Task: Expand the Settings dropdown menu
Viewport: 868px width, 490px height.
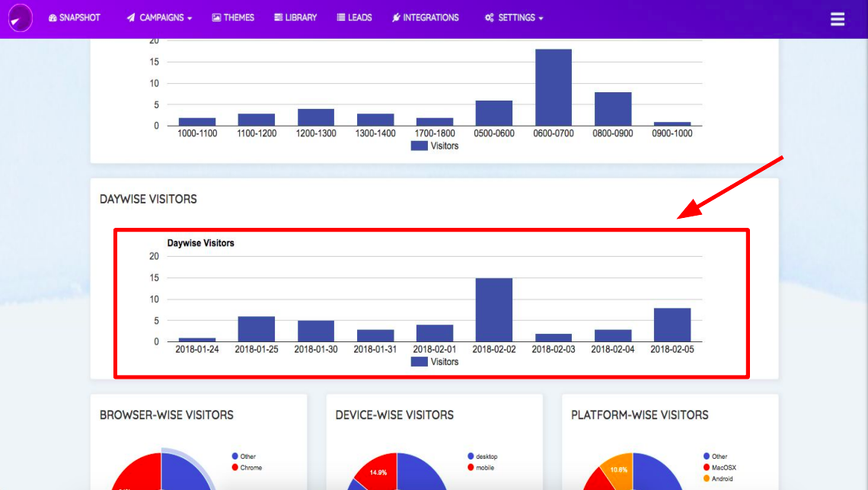Action: (x=514, y=18)
